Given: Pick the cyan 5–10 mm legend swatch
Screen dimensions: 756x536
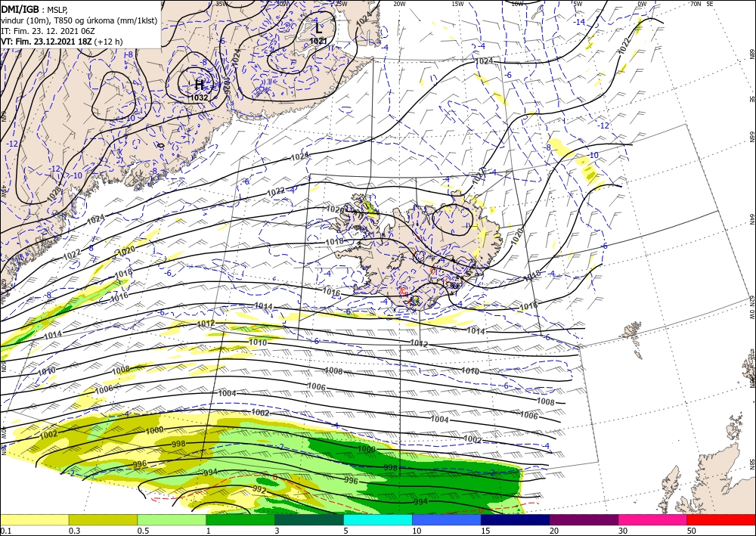Looking at the screenshot, I should pyautogui.click(x=378, y=519).
